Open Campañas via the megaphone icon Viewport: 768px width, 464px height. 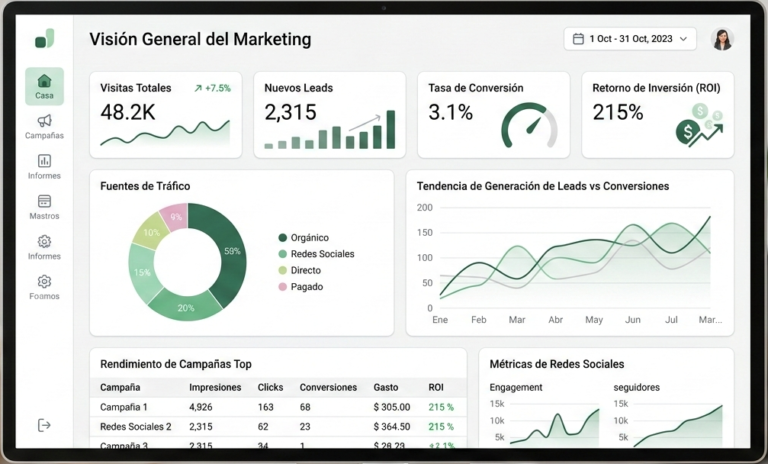44,122
